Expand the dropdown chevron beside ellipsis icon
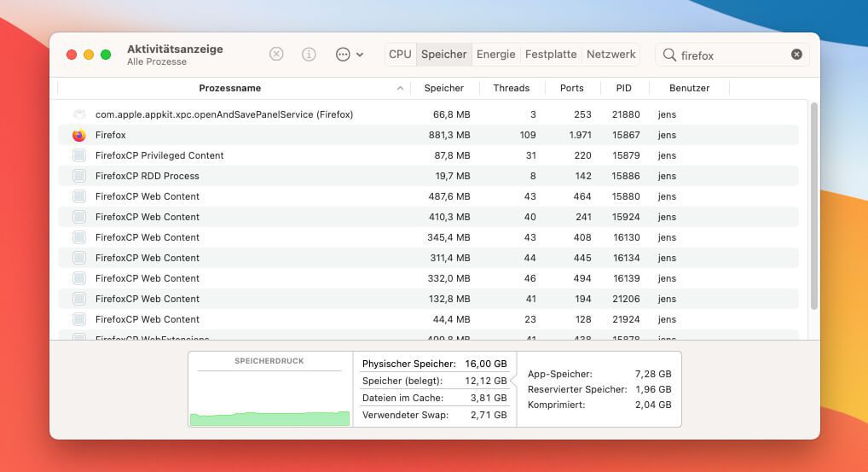 pyautogui.click(x=360, y=55)
